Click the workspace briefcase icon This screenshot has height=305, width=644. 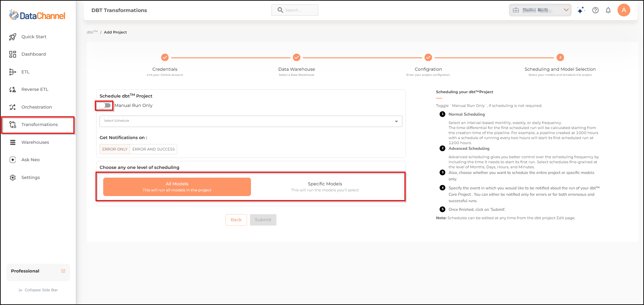tap(516, 10)
